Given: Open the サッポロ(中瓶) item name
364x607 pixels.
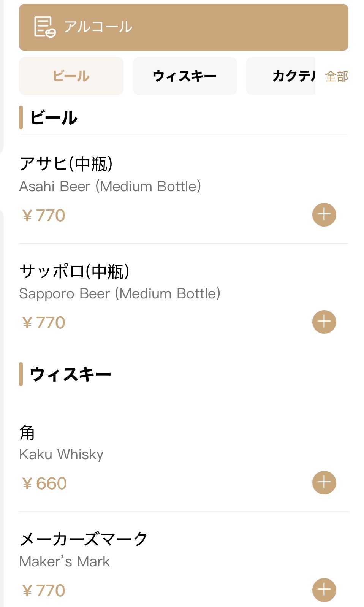Looking at the screenshot, I should pyautogui.click(x=74, y=271).
